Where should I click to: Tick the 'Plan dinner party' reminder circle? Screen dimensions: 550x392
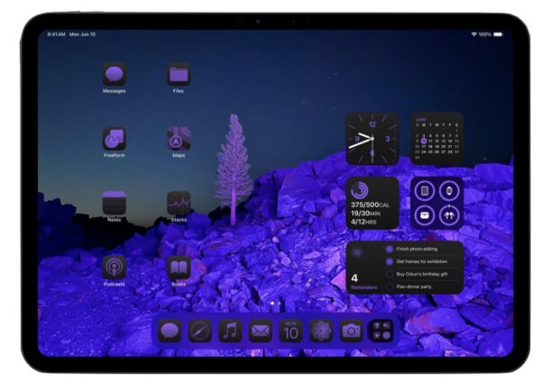(390, 287)
